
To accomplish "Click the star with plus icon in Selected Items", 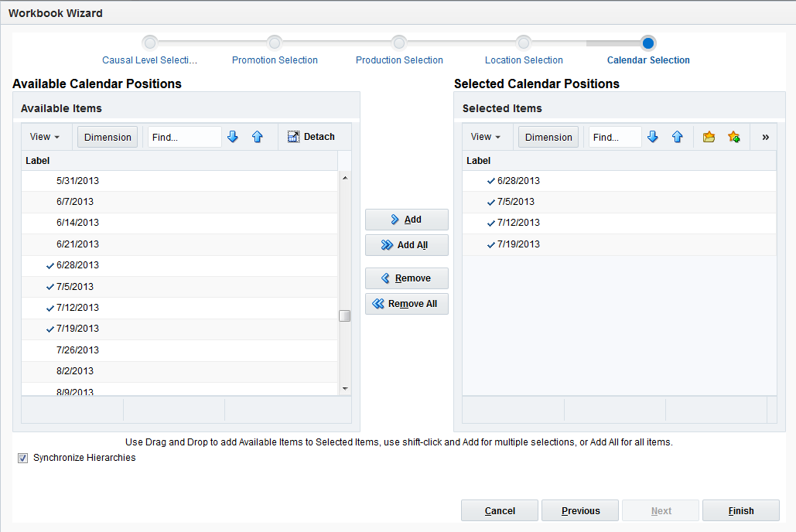I will [x=733, y=137].
